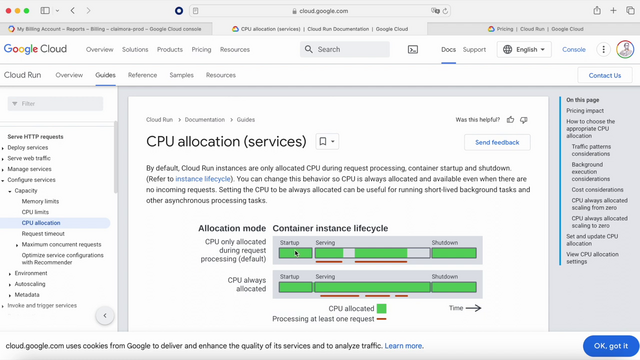Click the Filter field in sidebar
The width and height of the screenshot is (640, 360).
56,104
